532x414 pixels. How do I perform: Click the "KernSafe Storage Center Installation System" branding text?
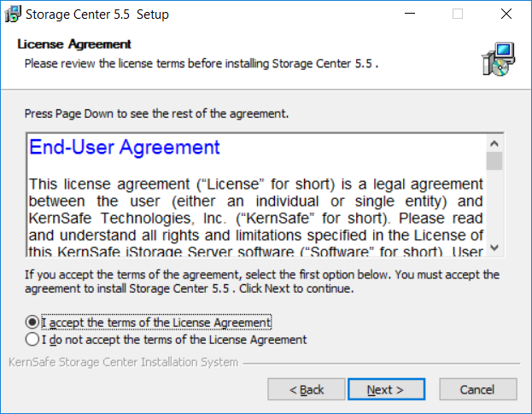[x=124, y=362]
